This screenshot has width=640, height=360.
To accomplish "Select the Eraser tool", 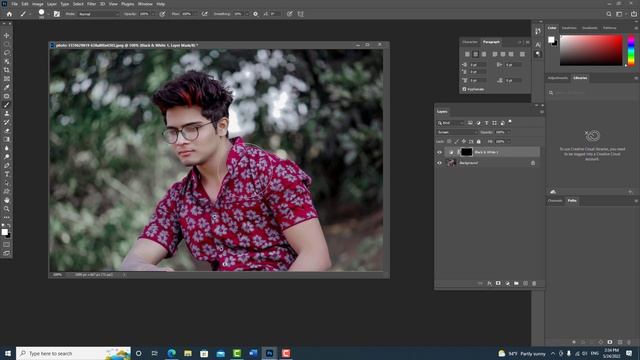I will [7, 131].
